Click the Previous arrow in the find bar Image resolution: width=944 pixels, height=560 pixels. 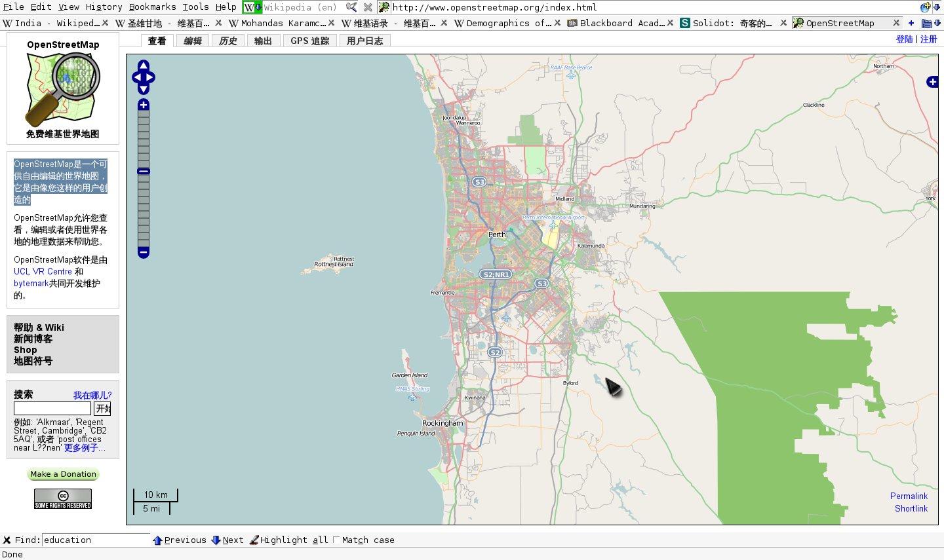157,540
